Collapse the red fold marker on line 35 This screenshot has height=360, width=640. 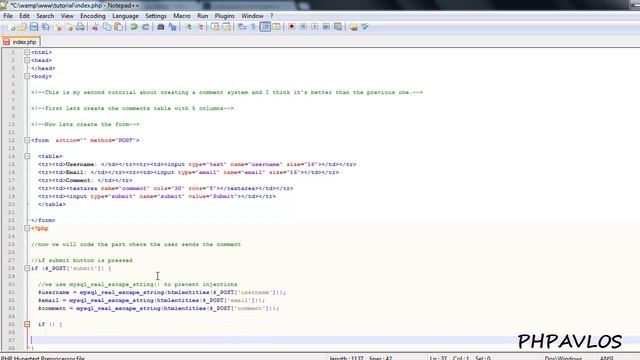(27, 324)
